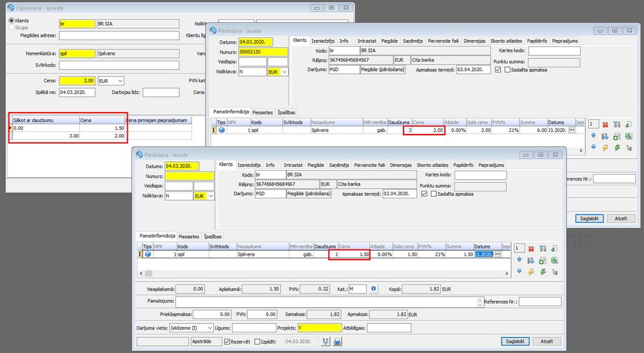Click ellipsis button in front window Datums cell
The height and width of the screenshot is (353, 644).
(498, 254)
